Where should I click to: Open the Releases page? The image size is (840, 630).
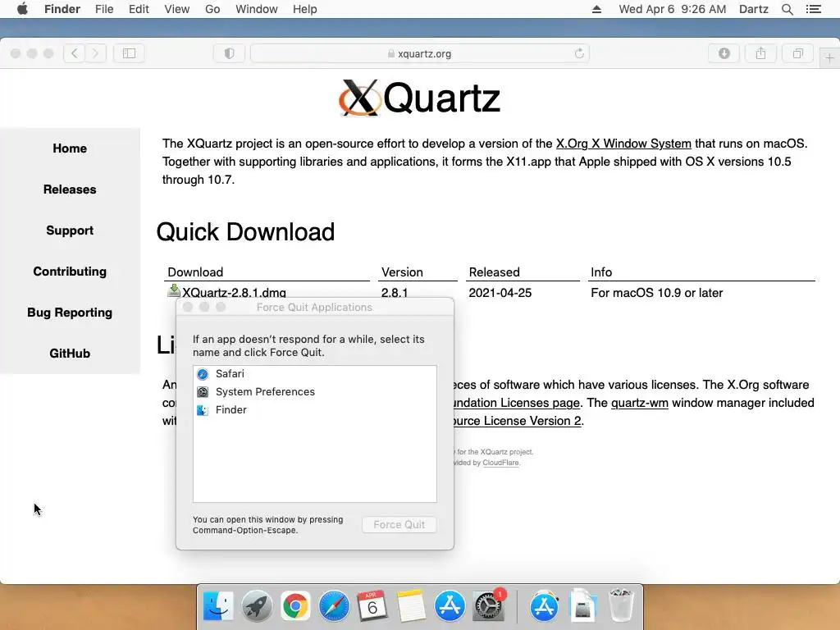70,189
